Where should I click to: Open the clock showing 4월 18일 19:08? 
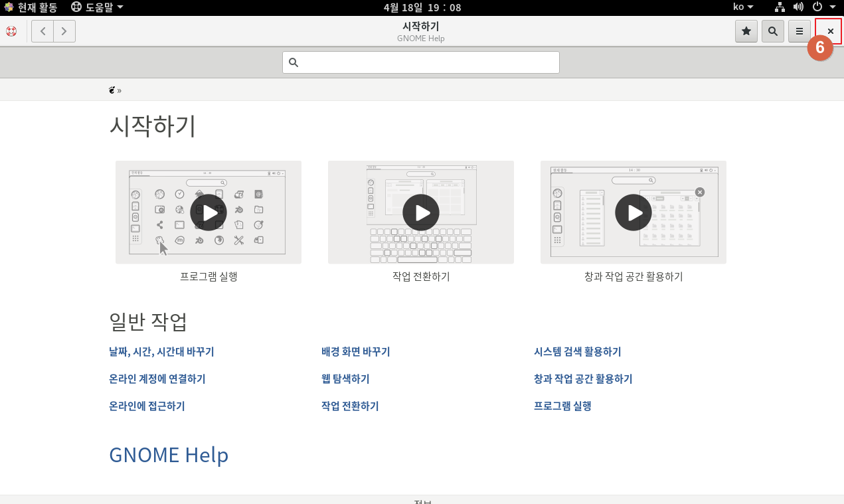[x=422, y=7]
